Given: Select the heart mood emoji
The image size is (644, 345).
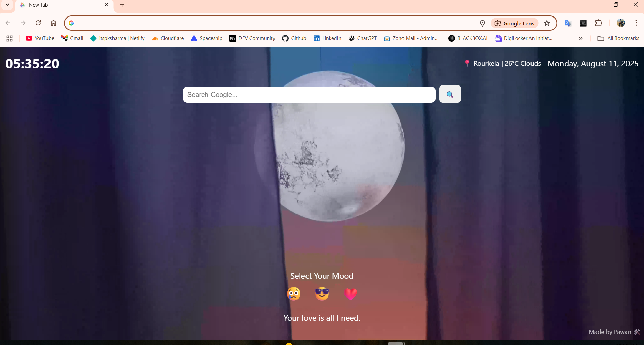Looking at the screenshot, I should pos(350,294).
